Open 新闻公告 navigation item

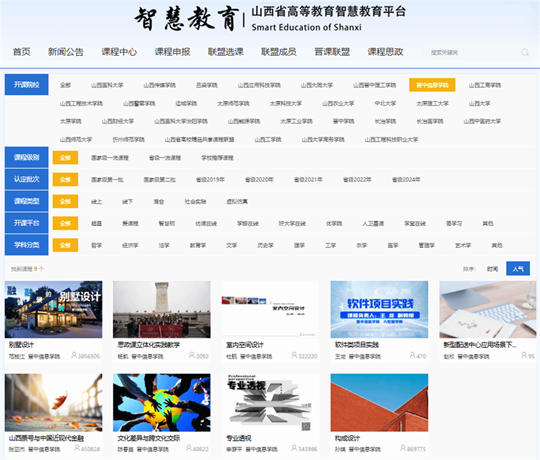(65, 52)
